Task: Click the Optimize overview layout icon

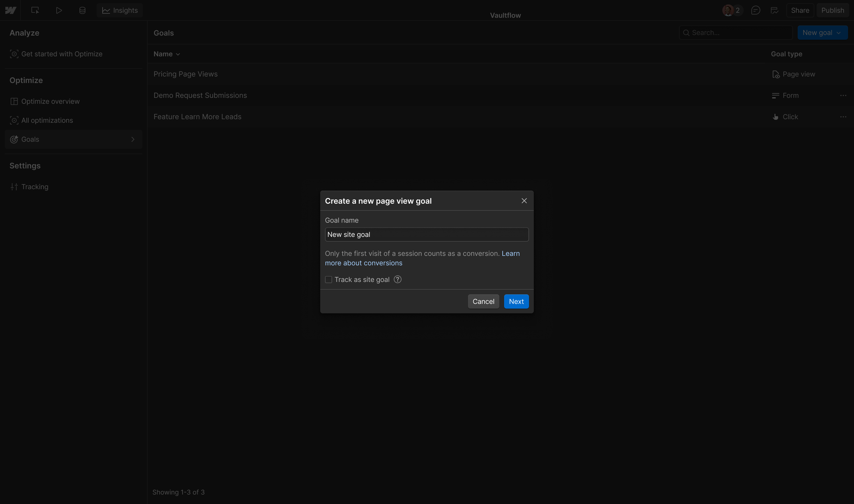Action: click(14, 101)
